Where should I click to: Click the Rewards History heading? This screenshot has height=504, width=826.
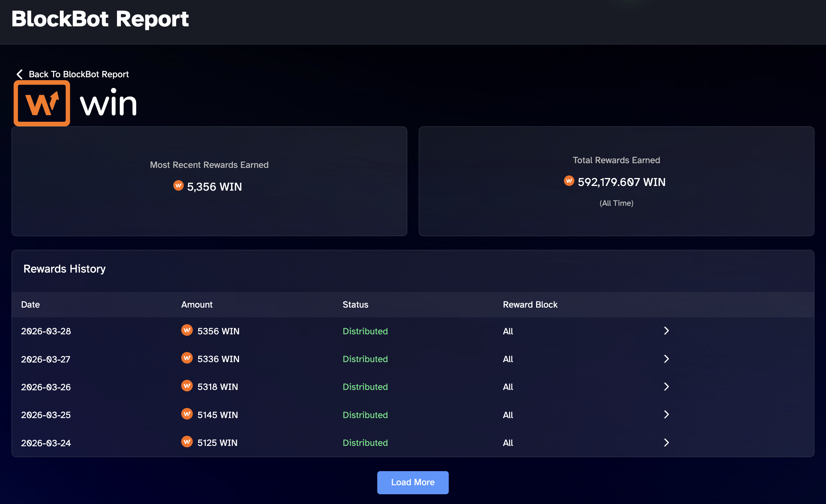65,269
